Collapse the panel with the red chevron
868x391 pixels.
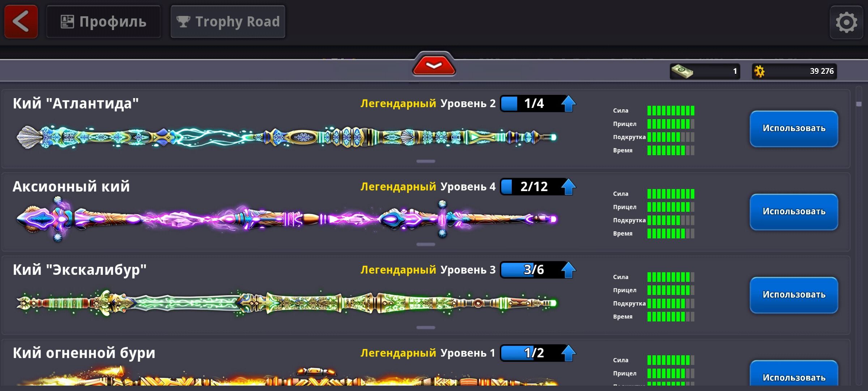coord(434,65)
